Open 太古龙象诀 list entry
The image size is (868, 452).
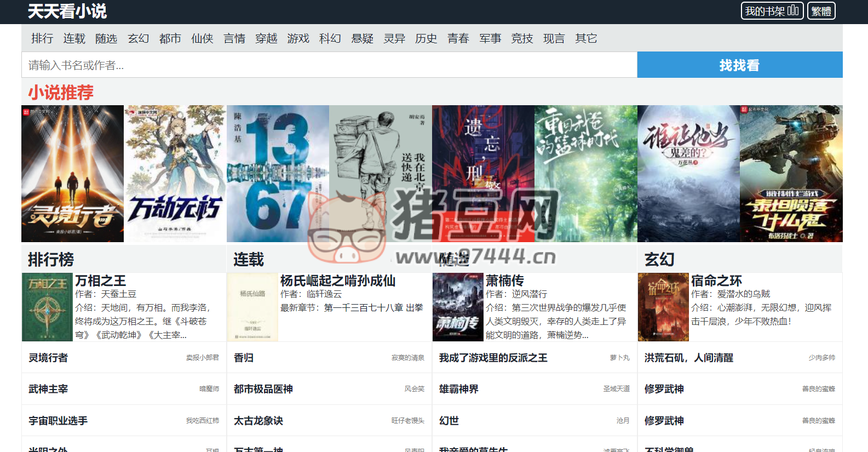[258, 421]
